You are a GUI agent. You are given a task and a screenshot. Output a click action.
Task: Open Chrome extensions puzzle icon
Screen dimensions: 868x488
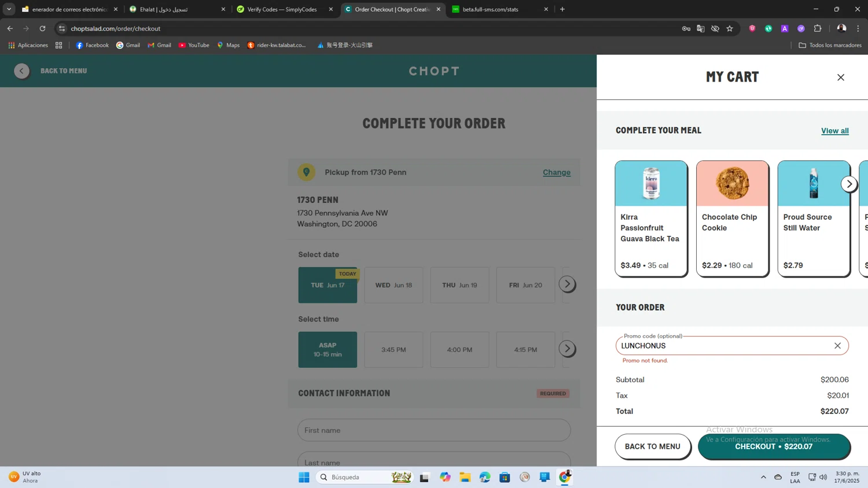[x=818, y=28]
